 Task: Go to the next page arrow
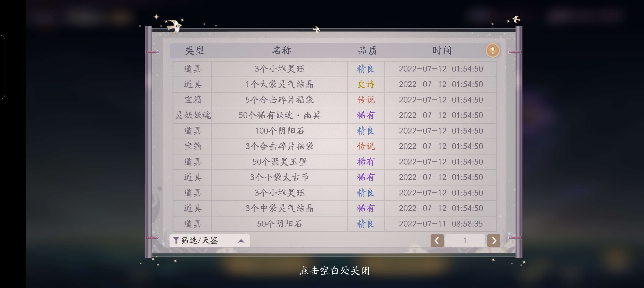pos(493,241)
